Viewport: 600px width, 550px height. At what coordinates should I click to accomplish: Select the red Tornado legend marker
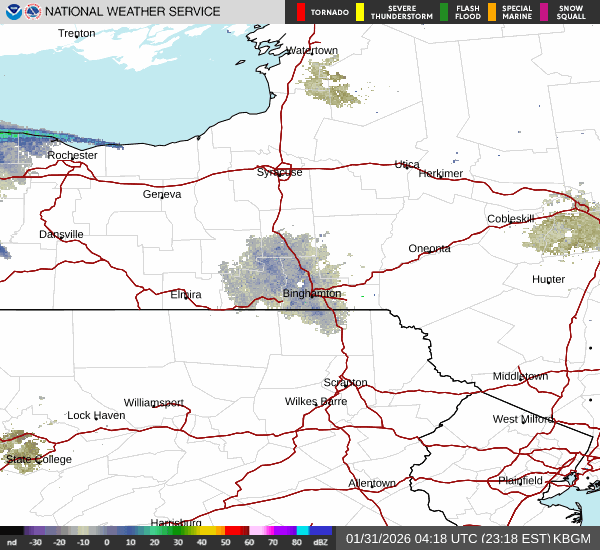pyautogui.click(x=301, y=12)
